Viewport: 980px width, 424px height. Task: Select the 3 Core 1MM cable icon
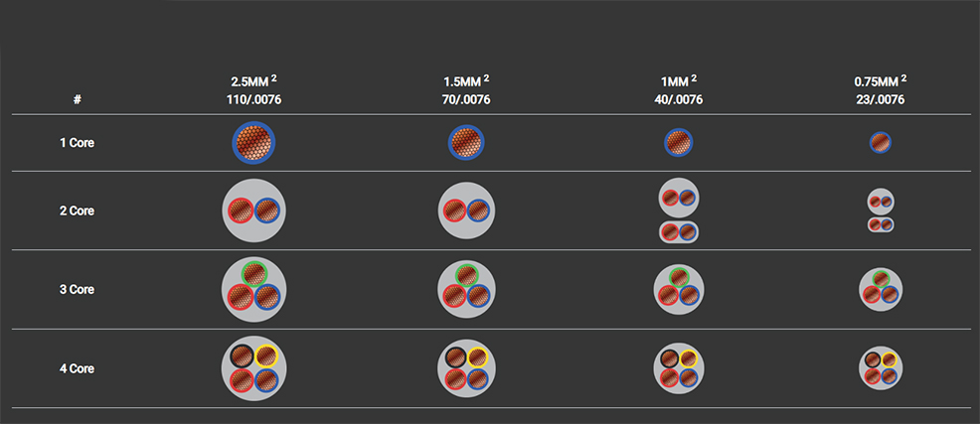coord(679,289)
